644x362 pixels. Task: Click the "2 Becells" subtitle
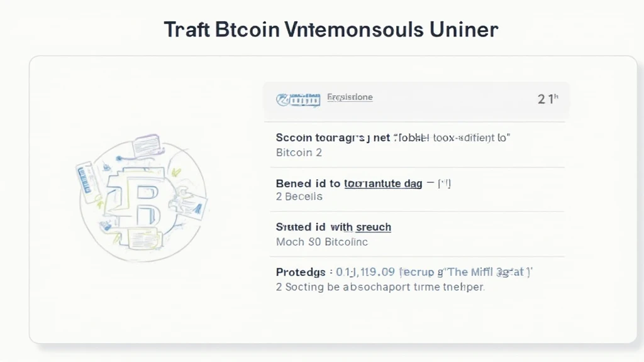(x=299, y=197)
